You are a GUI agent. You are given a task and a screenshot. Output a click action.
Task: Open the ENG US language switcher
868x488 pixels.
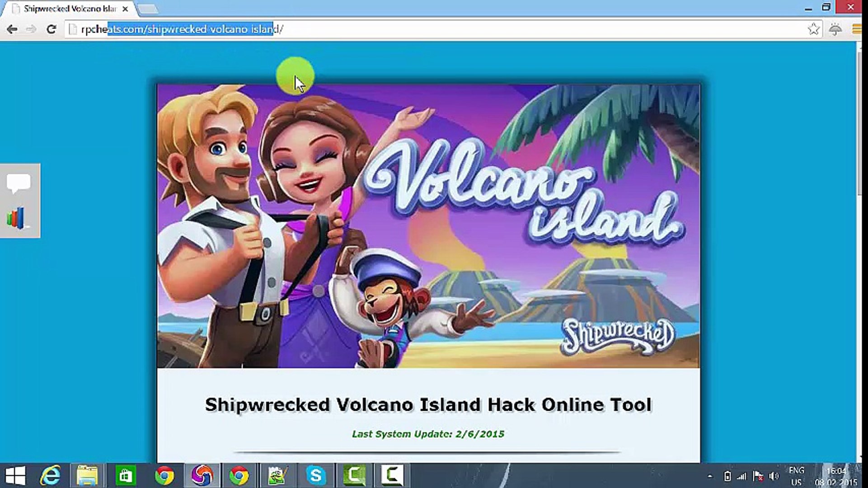click(796, 476)
